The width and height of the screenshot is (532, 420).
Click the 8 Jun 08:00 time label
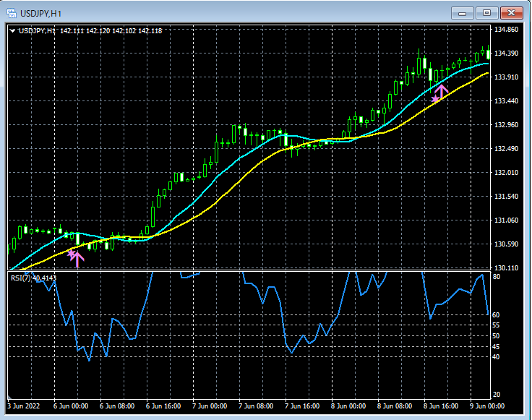point(395,406)
